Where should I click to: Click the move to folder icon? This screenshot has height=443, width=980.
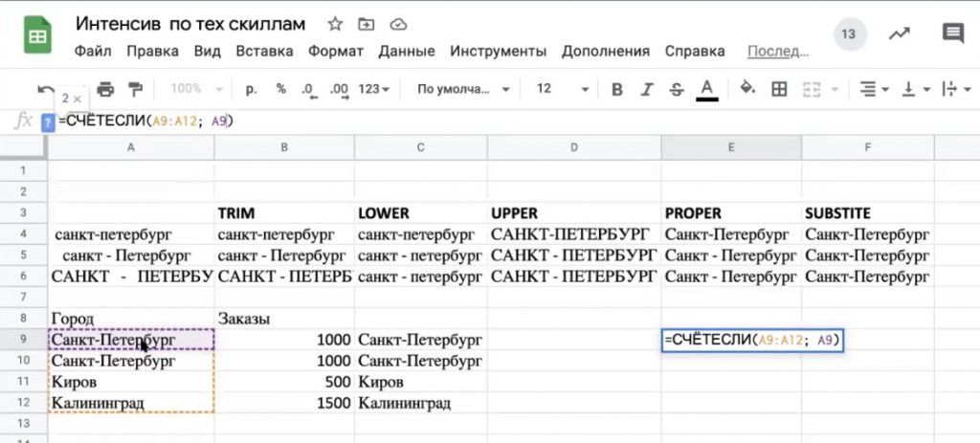367,24
